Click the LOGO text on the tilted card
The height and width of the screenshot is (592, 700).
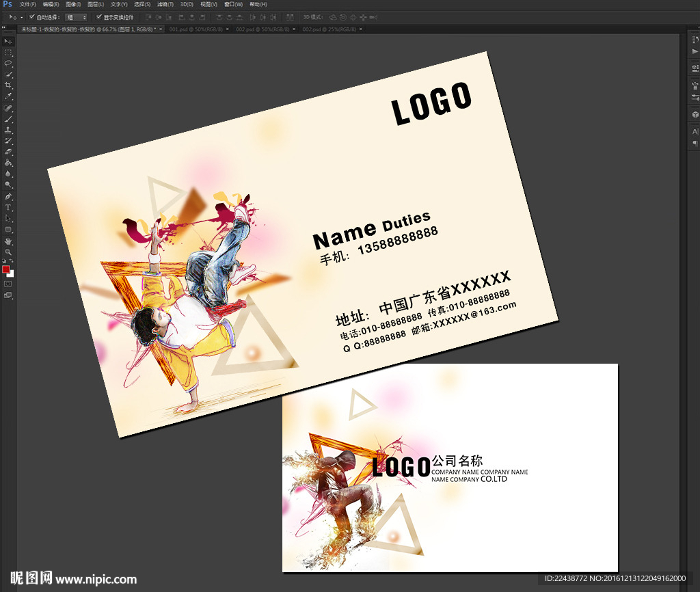click(x=431, y=104)
